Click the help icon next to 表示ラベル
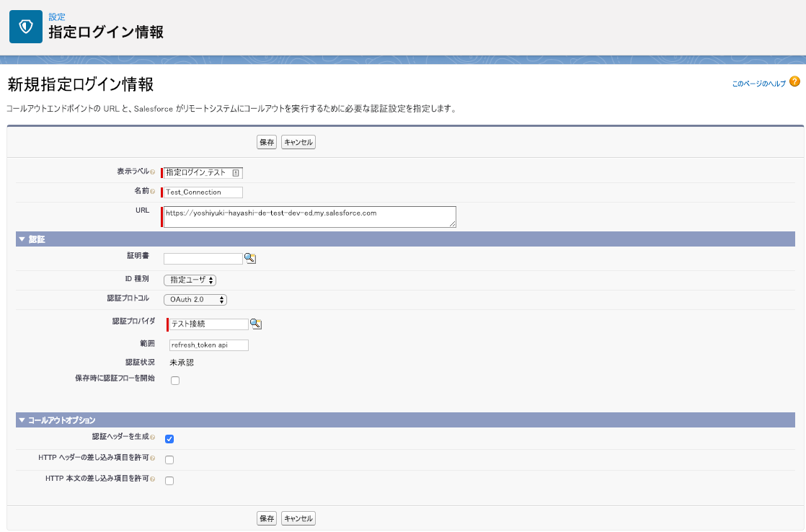The height and width of the screenshot is (532, 806). pos(152,172)
